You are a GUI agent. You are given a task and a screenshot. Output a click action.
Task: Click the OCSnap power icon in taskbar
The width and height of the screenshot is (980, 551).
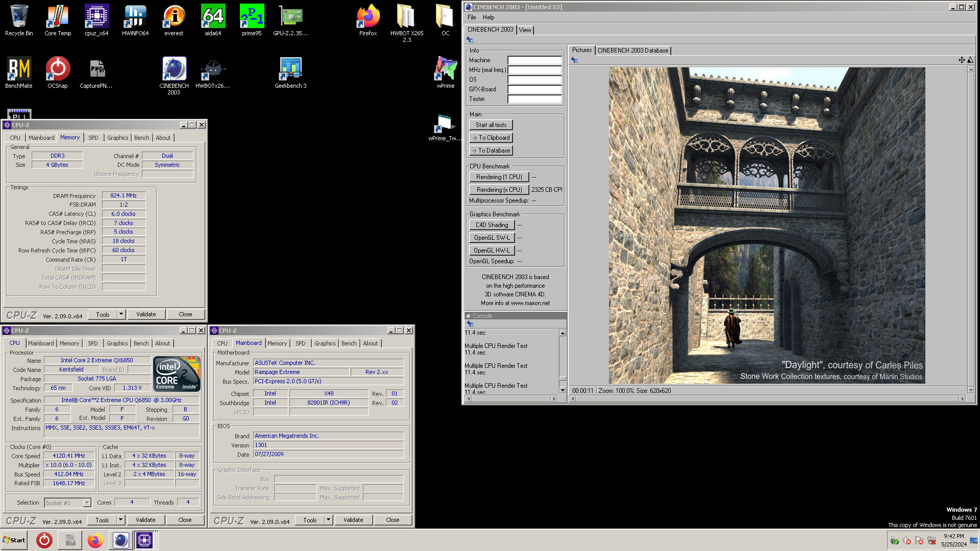44,540
